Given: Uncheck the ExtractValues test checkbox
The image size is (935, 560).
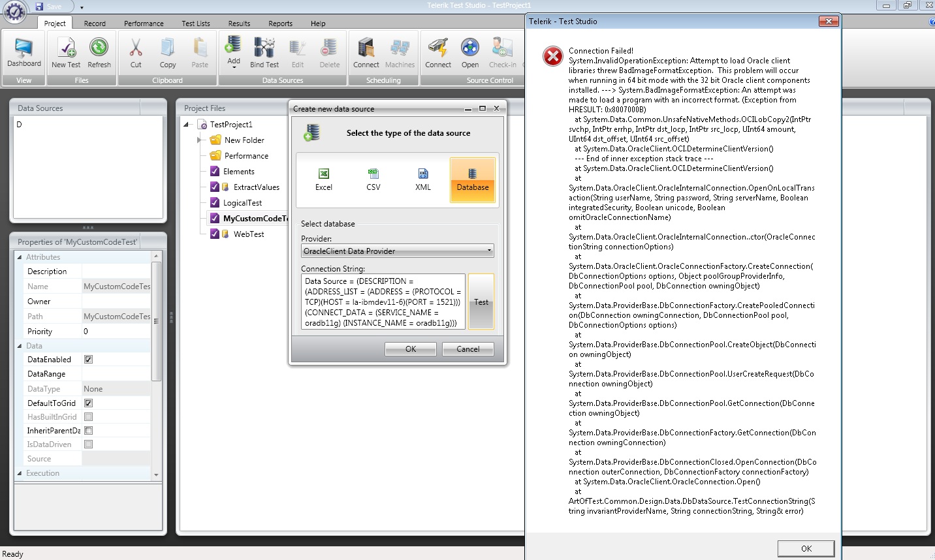Looking at the screenshot, I should click(x=215, y=187).
